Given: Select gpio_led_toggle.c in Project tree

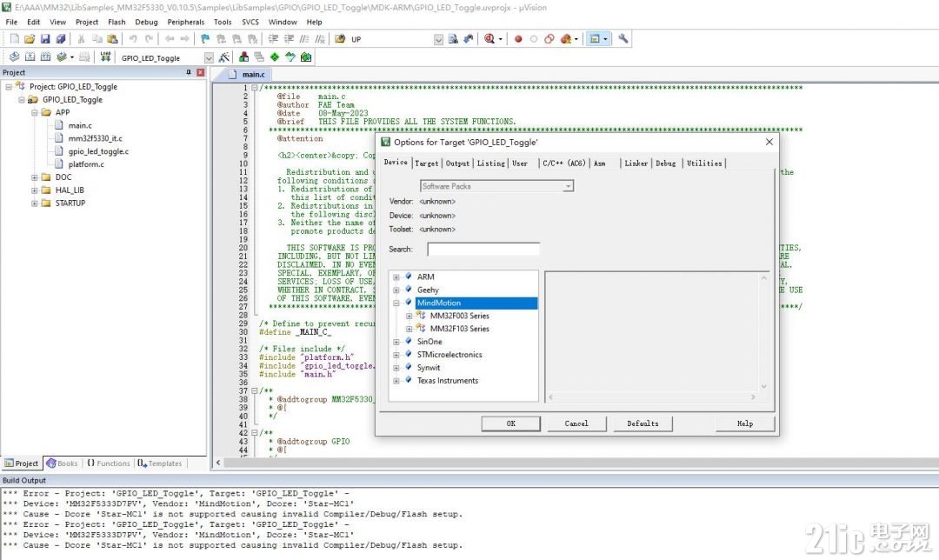Looking at the screenshot, I should [x=98, y=151].
